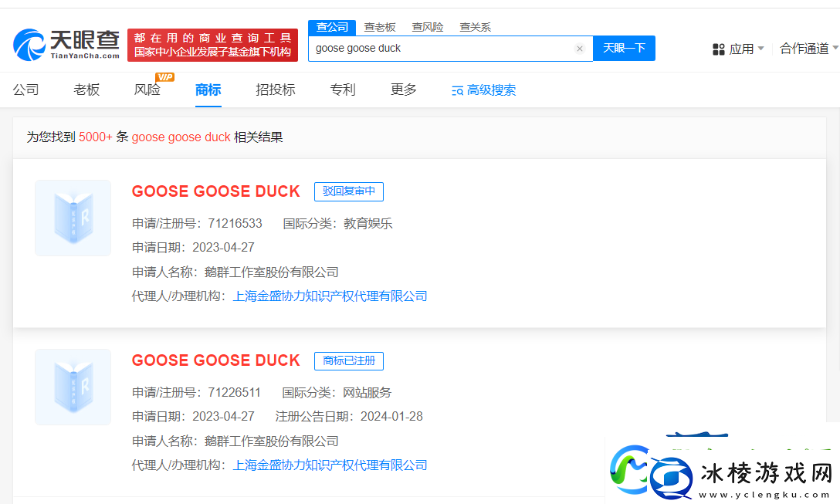This screenshot has height=504, width=840.
Task: Select the 应用 apps grid icon
Action: click(719, 49)
